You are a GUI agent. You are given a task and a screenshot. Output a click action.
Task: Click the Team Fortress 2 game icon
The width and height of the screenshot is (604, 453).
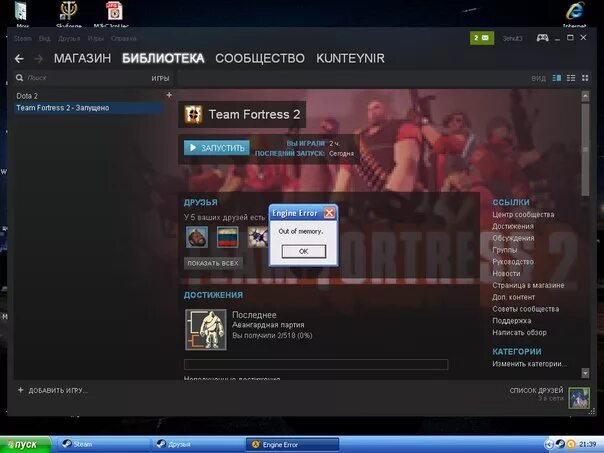coord(193,114)
